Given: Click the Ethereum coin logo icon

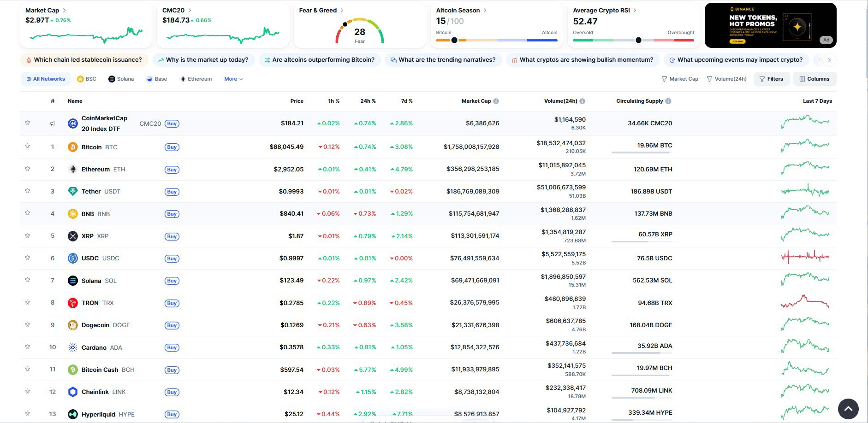Looking at the screenshot, I should point(72,169).
